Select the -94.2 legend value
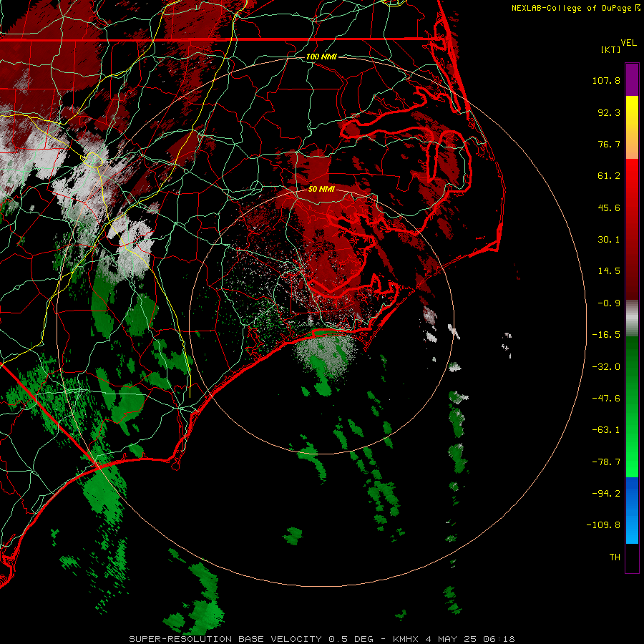Image resolution: width=644 pixels, height=644 pixels. (606, 493)
